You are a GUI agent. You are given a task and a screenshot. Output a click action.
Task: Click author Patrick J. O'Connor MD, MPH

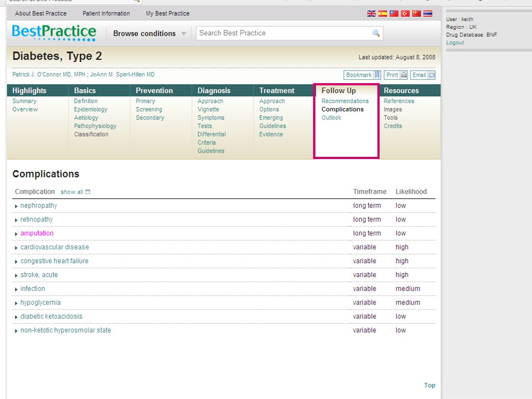(49, 75)
